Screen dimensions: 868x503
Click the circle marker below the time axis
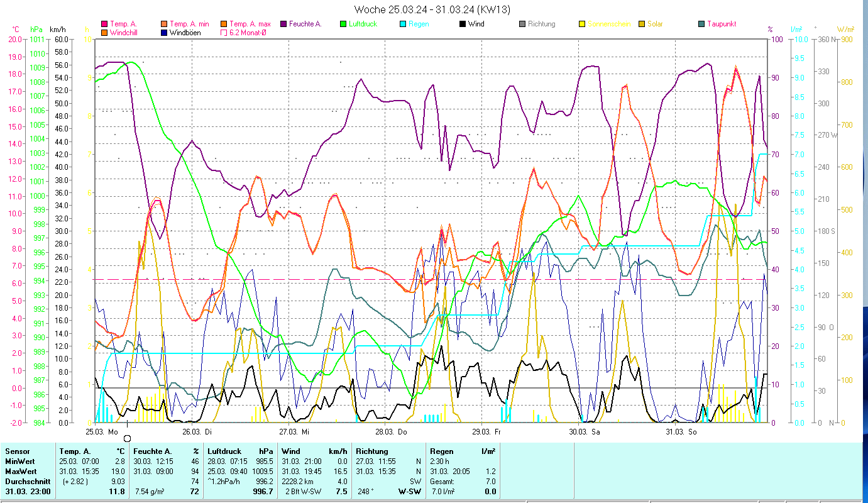click(127, 438)
